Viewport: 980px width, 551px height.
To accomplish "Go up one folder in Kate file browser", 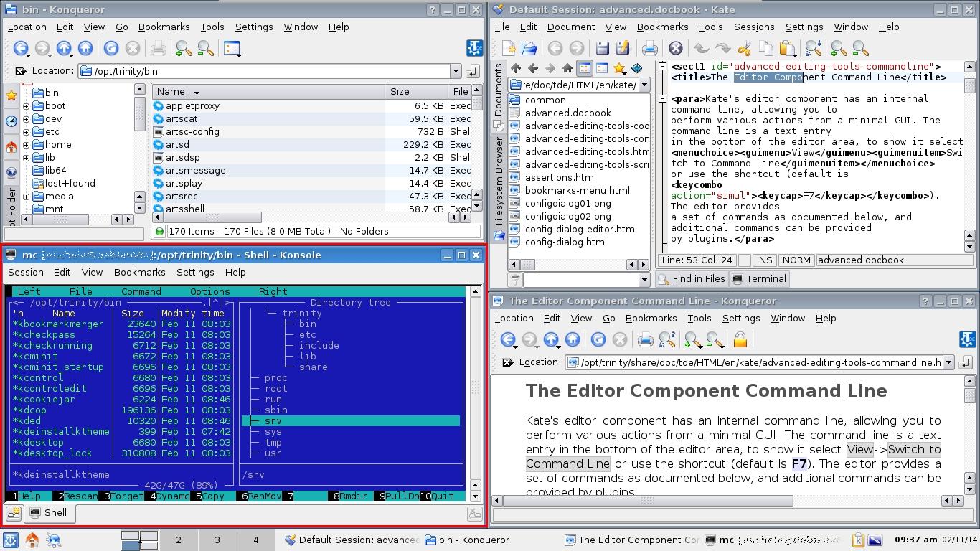I will click(516, 68).
